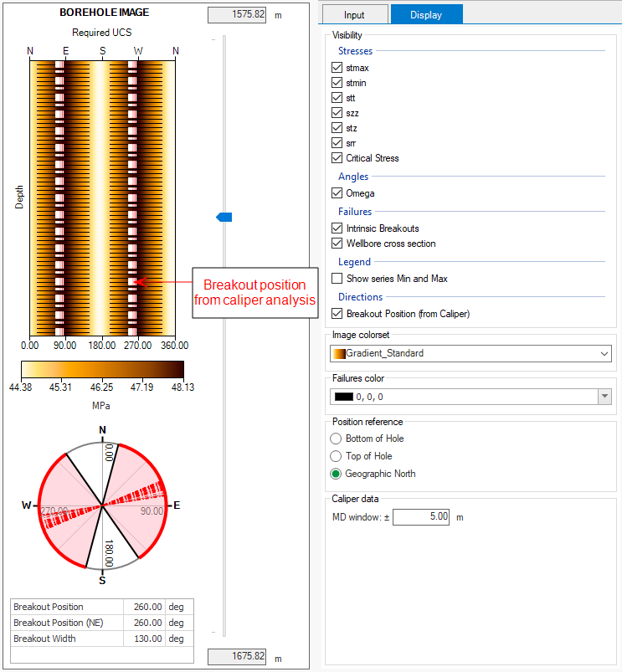
Task: Open the Display tab
Action: [x=426, y=14]
